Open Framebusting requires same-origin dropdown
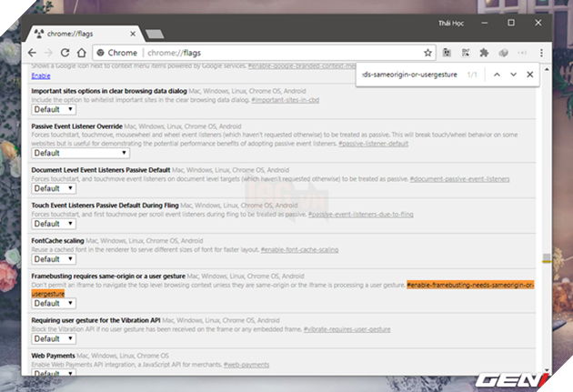573x392 pixels. [54, 303]
